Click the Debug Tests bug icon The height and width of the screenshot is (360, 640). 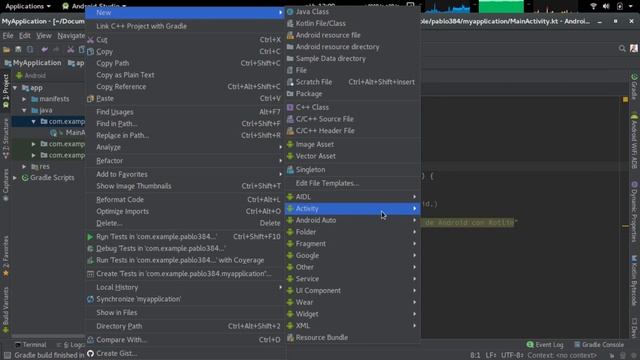[90, 249]
